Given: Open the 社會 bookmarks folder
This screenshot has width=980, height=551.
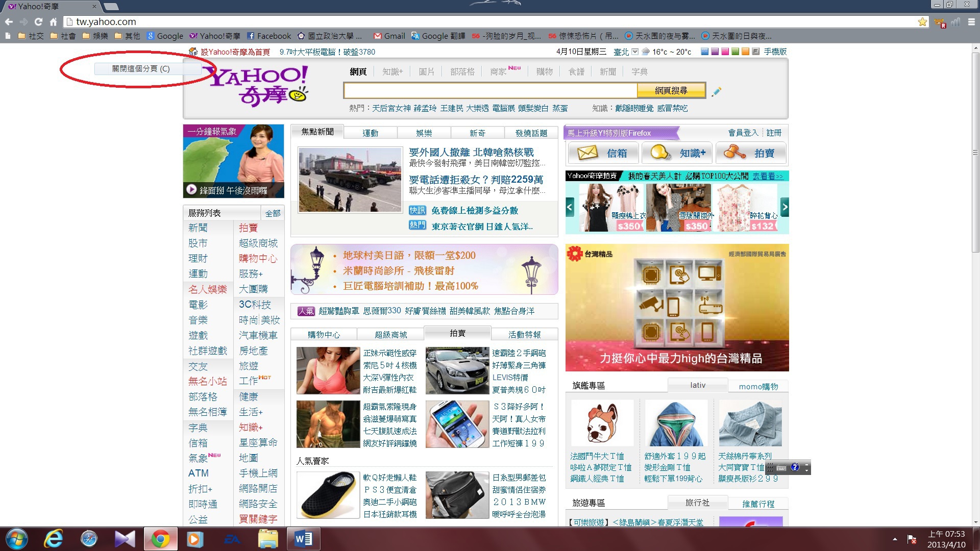Looking at the screenshot, I should tap(63, 36).
